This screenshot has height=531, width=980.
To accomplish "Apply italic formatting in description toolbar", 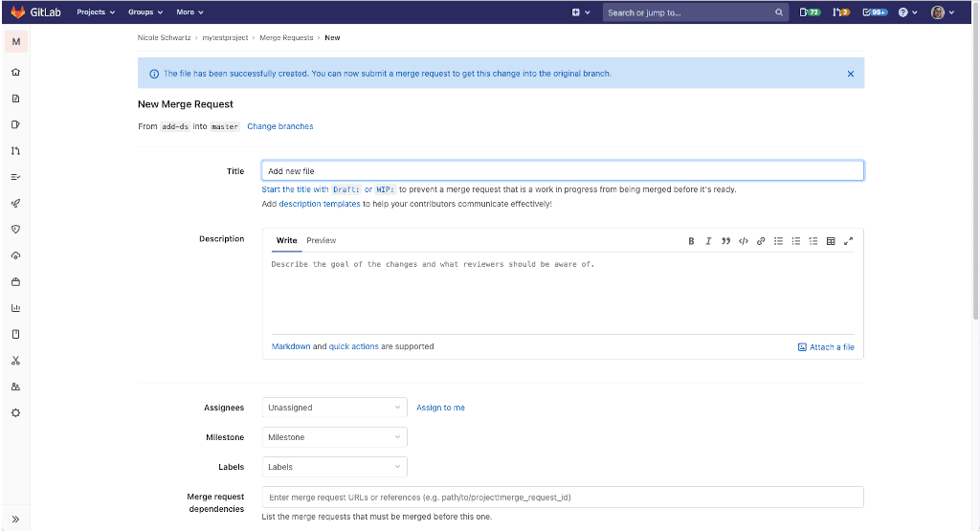I will pos(708,241).
